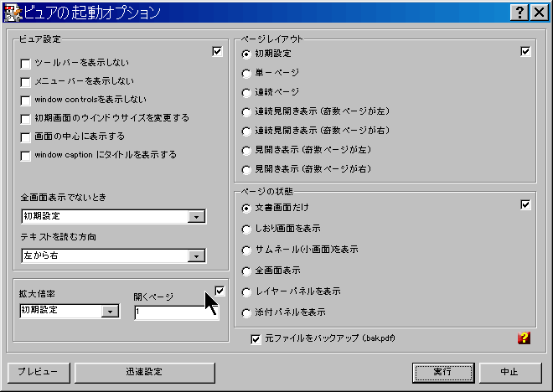Select 初期設定 page layout radio
The width and height of the screenshot is (553, 392).
tap(246, 54)
